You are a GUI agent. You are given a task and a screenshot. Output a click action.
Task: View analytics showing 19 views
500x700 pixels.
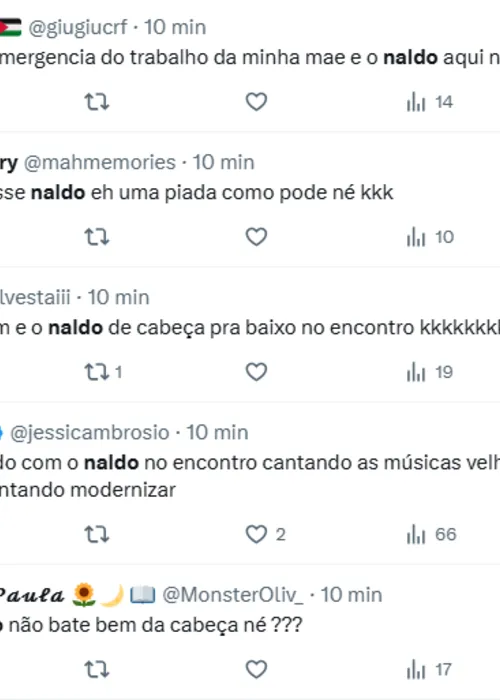(x=429, y=372)
